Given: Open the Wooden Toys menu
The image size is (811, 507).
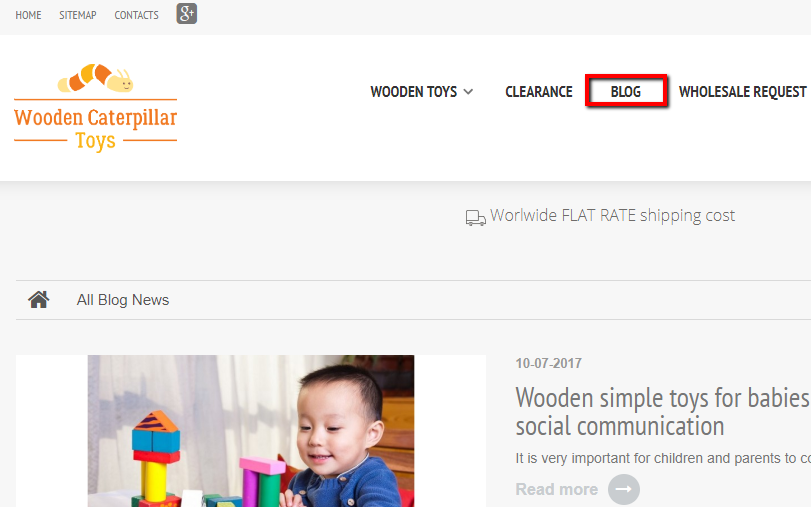Looking at the screenshot, I should [x=414, y=92].
